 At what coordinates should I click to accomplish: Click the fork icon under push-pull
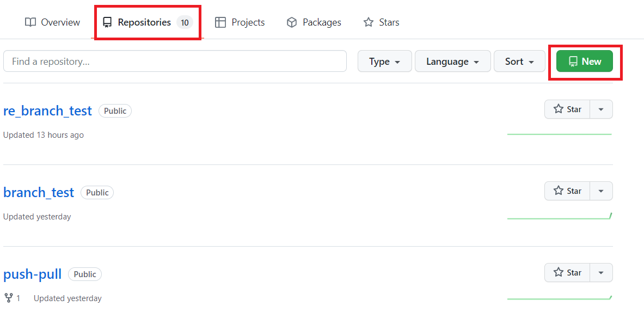pyautogui.click(x=8, y=298)
